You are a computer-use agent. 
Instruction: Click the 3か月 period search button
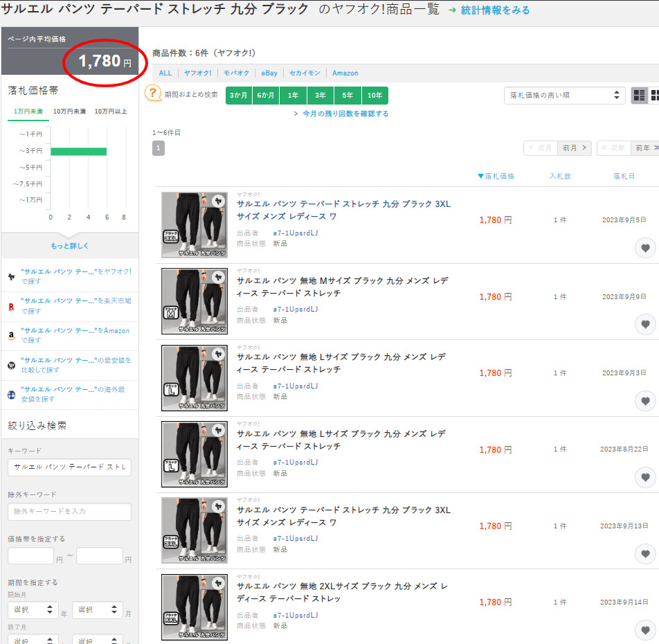pos(238,96)
